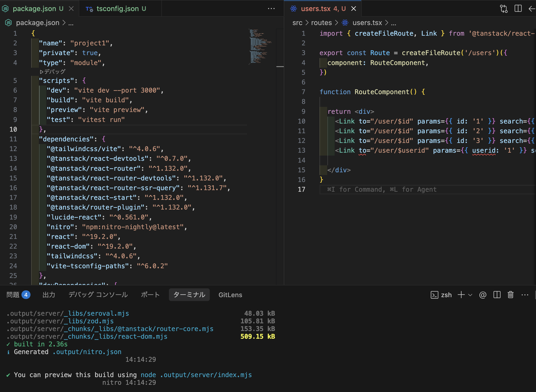Close the users.tsx editor tab
The image size is (536, 392).
point(354,9)
